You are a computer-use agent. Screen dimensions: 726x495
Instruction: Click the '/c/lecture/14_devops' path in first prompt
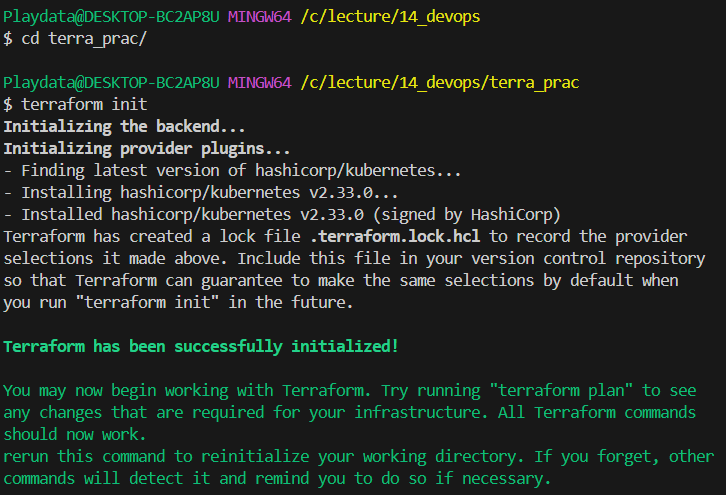pos(390,17)
